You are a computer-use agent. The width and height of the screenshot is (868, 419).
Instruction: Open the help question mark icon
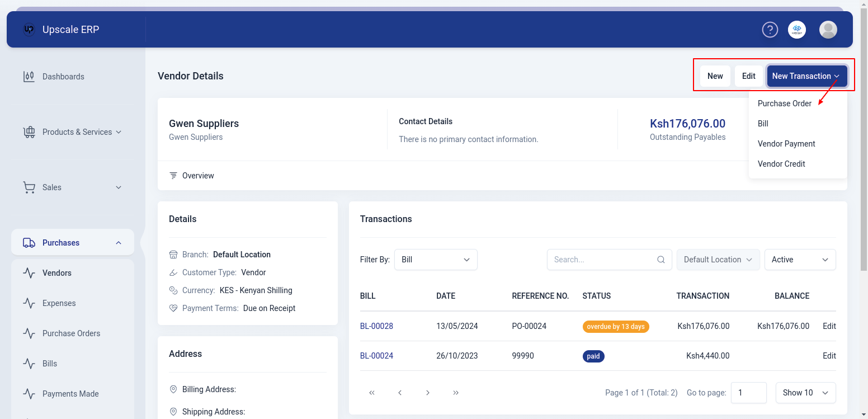click(x=770, y=30)
